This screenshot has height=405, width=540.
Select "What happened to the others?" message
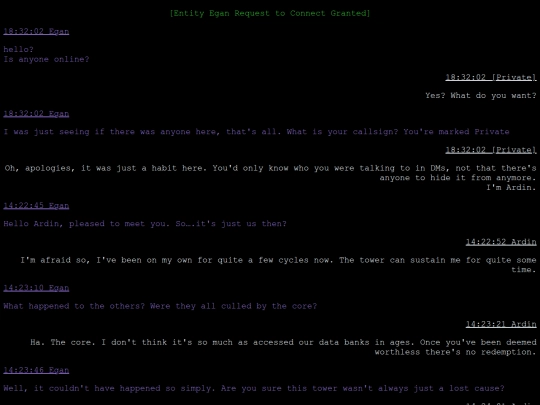(x=160, y=306)
